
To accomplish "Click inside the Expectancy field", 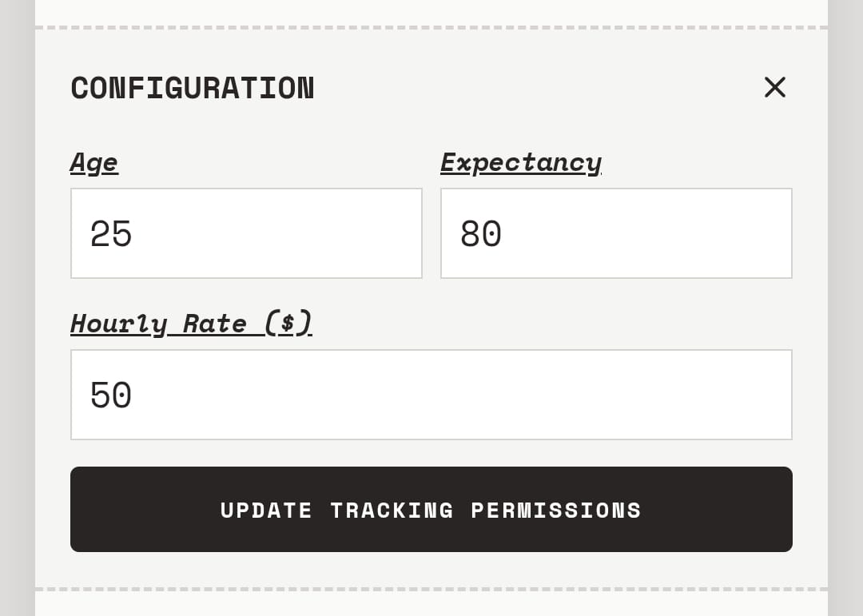I will click(x=616, y=232).
